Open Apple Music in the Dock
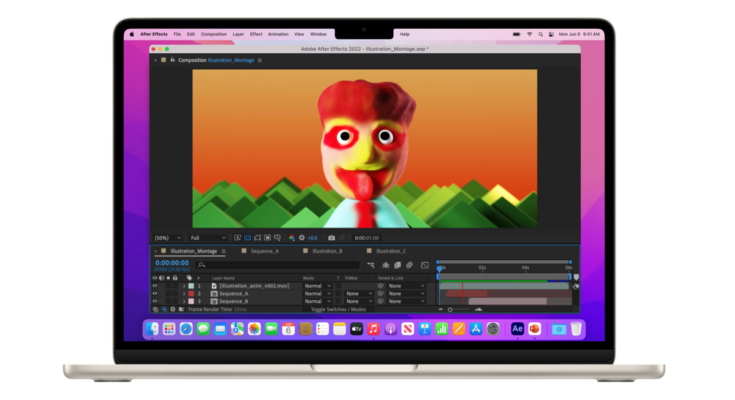 (373, 328)
